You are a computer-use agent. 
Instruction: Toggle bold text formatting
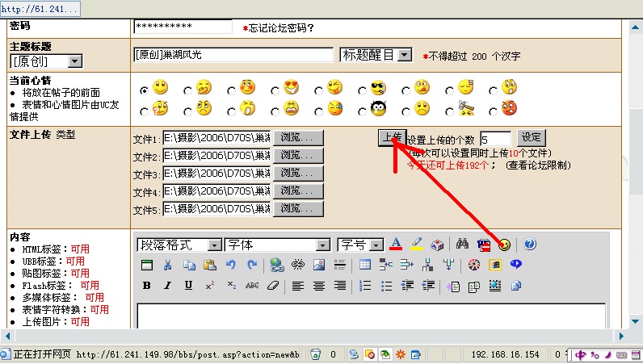pyautogui.click(x=146, y=286)
